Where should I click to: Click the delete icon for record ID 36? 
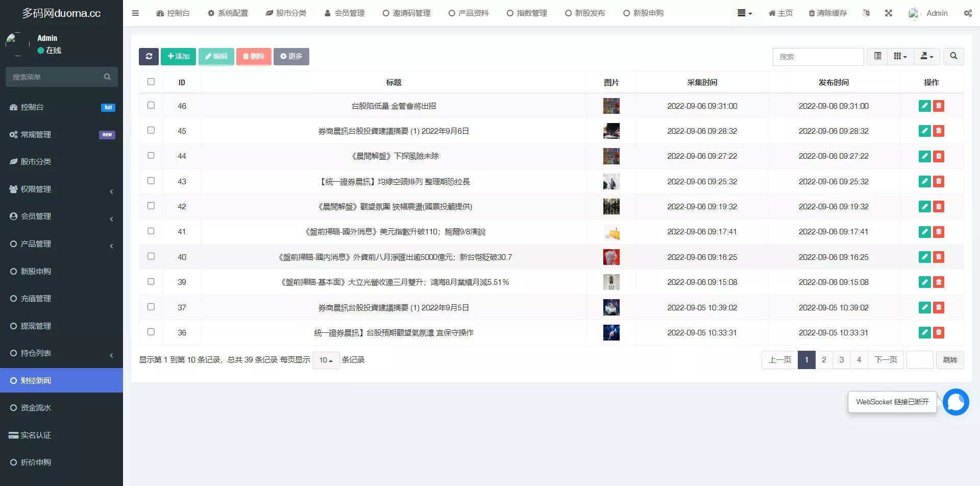(x=939, y=332)
